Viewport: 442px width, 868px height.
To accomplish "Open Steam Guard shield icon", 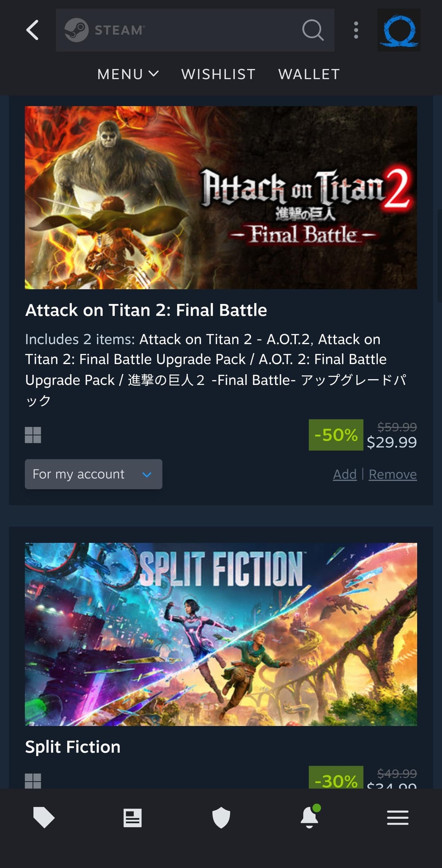I will [221, 818].
